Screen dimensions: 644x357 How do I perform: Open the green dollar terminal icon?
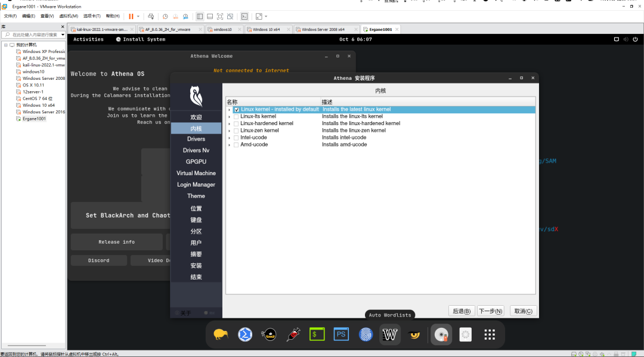317,334
